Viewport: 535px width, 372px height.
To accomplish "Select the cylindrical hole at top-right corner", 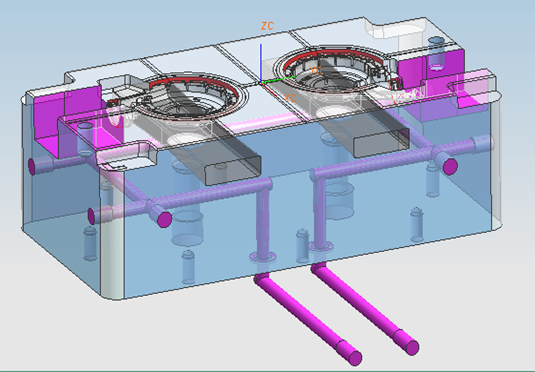I will tap(436, 54).
